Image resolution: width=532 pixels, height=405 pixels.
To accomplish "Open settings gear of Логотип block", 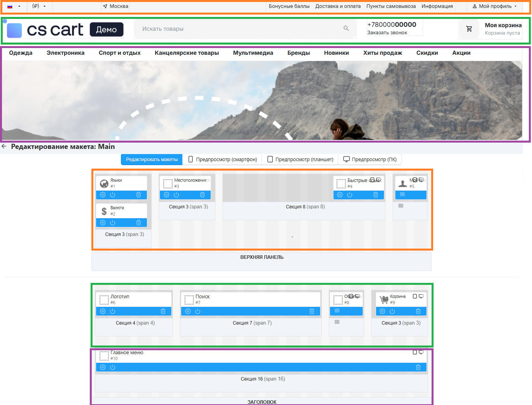I will [103, 312].
